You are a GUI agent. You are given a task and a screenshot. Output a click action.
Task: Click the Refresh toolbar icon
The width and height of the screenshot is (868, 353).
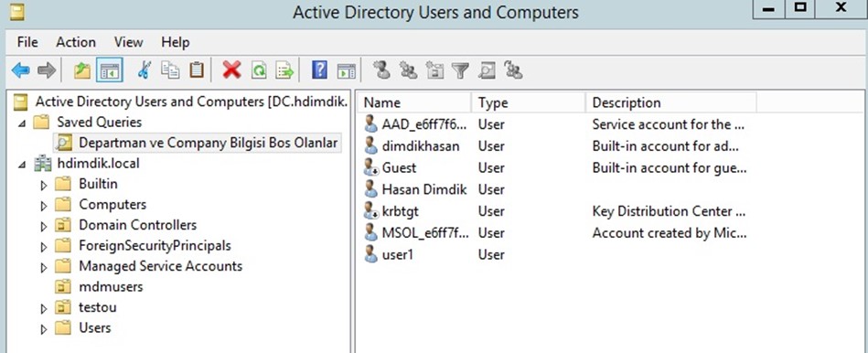coord(259,70)
